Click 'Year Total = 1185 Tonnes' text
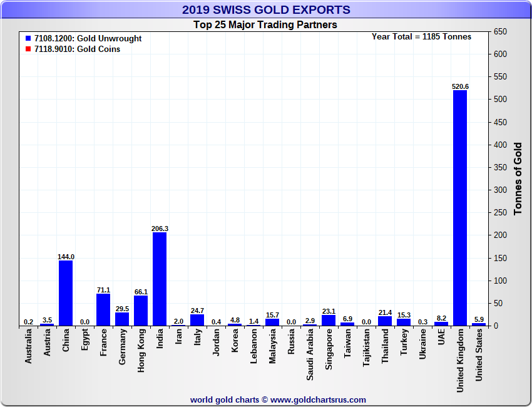 (x=421, y=37)
